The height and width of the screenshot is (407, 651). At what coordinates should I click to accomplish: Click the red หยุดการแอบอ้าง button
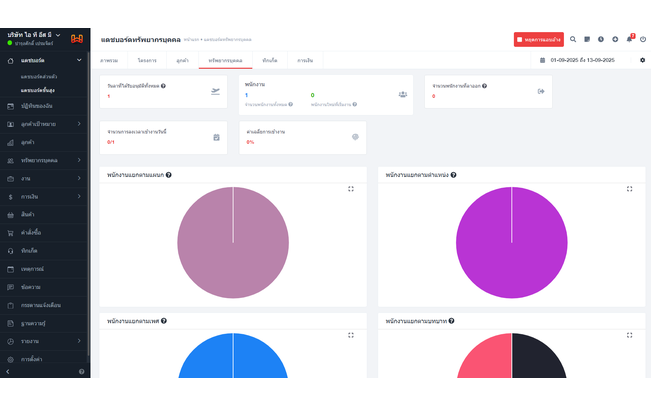click(539, 39)
